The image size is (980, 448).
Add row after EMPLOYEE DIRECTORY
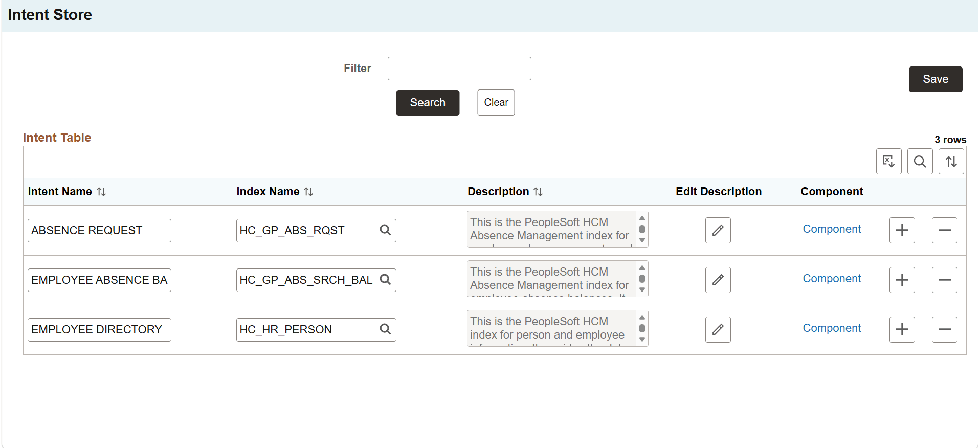[x=902, y=329]
